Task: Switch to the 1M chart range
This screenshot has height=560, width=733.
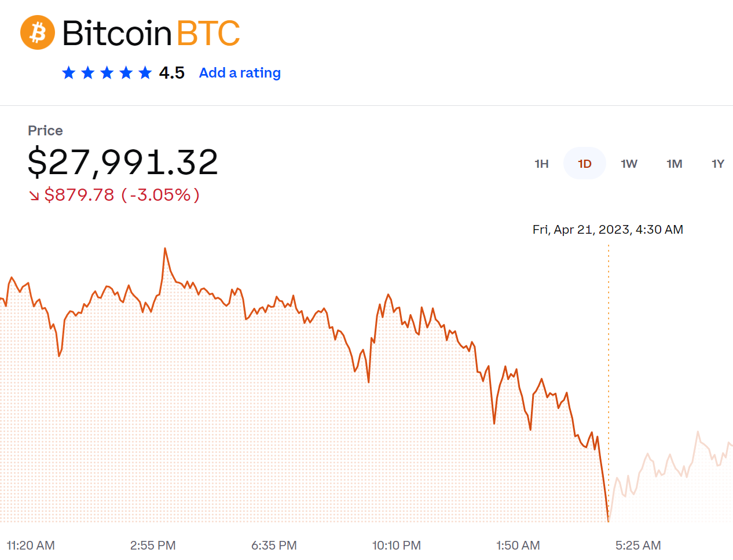Action: tap(674, 164)
